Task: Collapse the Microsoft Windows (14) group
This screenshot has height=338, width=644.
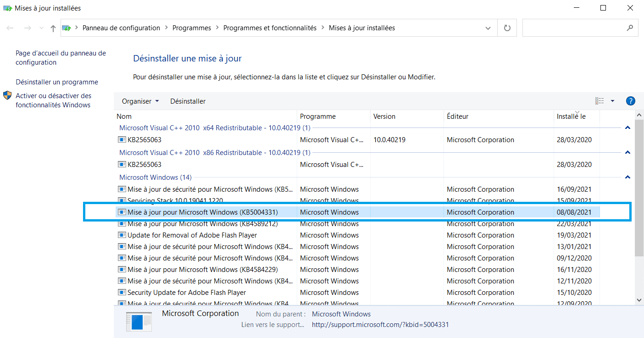Action: pos(627,177)
